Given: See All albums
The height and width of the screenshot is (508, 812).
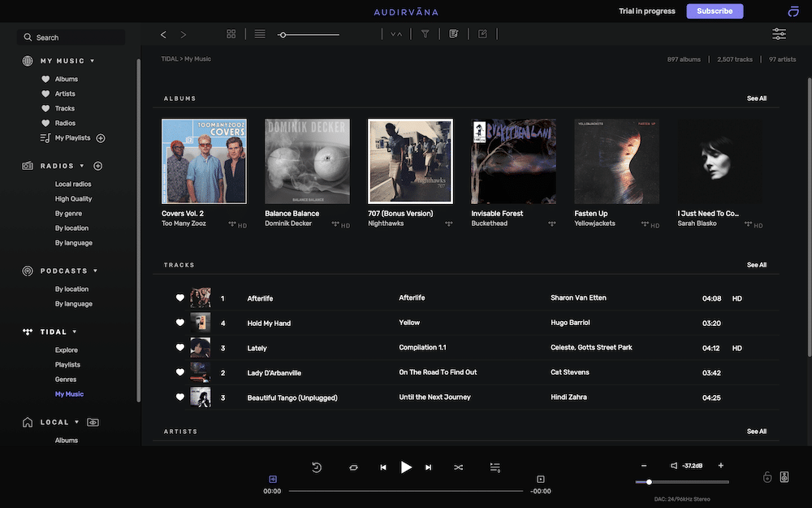Looking at the screenshot, I should pyautogui.click(x=757, y=98).
